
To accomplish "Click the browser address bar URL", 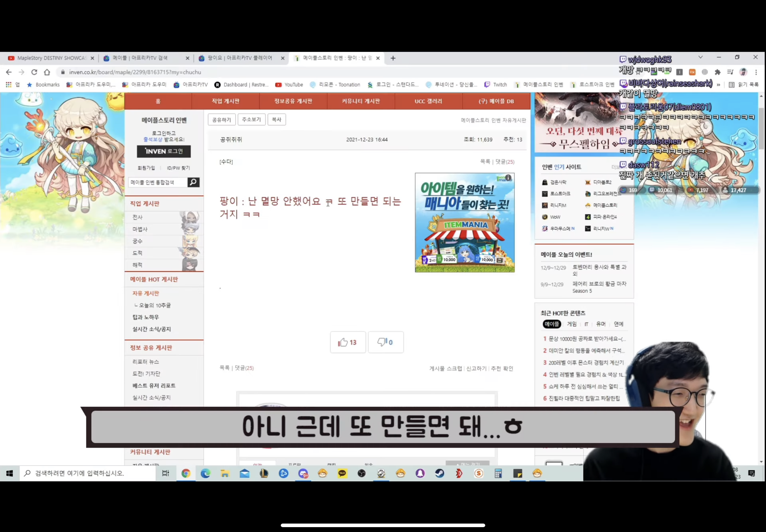I will point(135,72).
